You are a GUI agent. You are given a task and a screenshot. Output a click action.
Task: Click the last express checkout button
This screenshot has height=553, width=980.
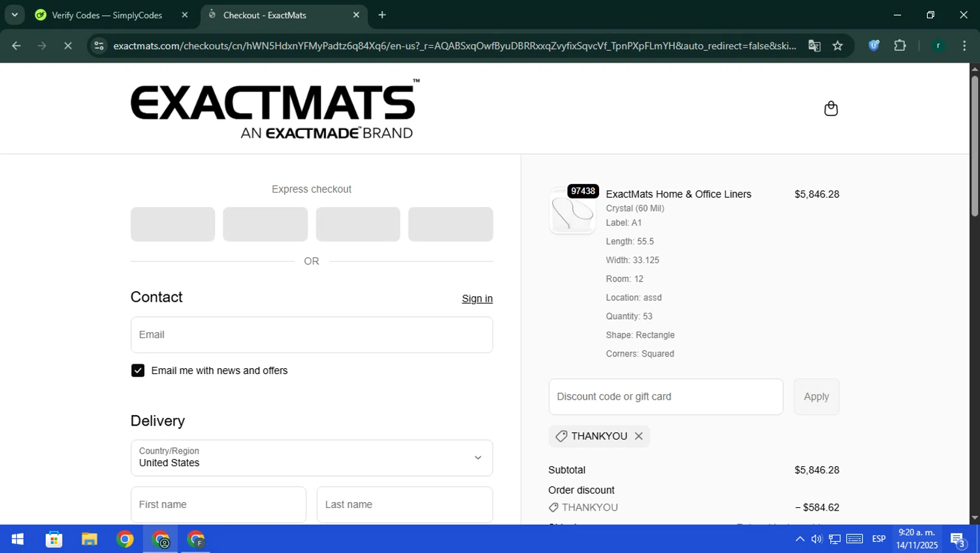coord(450,225)
